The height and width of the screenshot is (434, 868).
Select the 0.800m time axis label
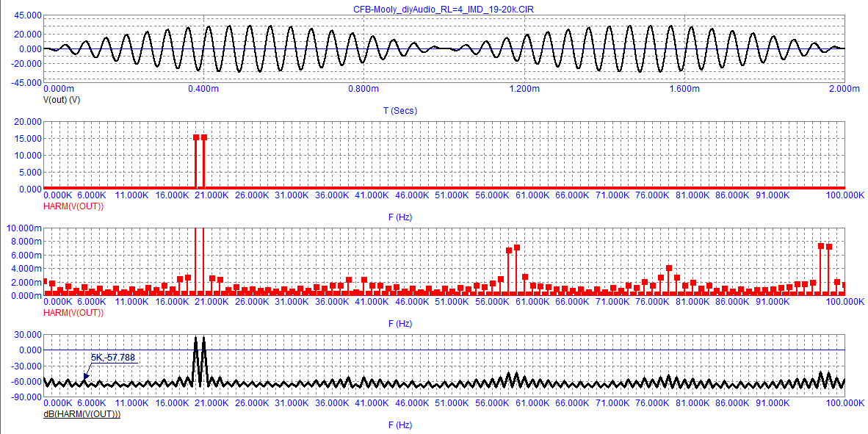point(364,89)
